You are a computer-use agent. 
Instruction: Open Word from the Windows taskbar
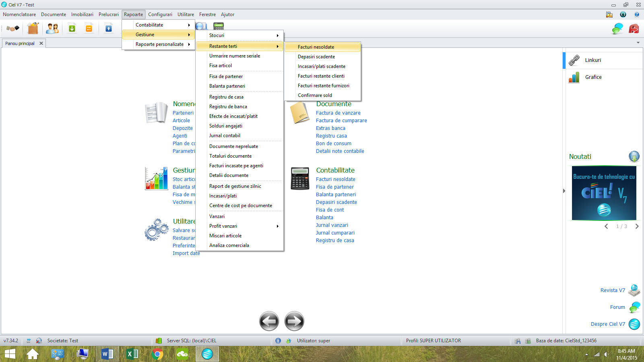click(107, 354)
